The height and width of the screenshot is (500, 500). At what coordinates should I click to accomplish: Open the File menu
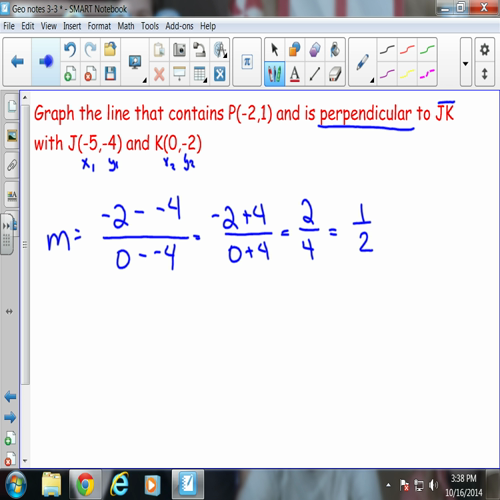point(9,26)
